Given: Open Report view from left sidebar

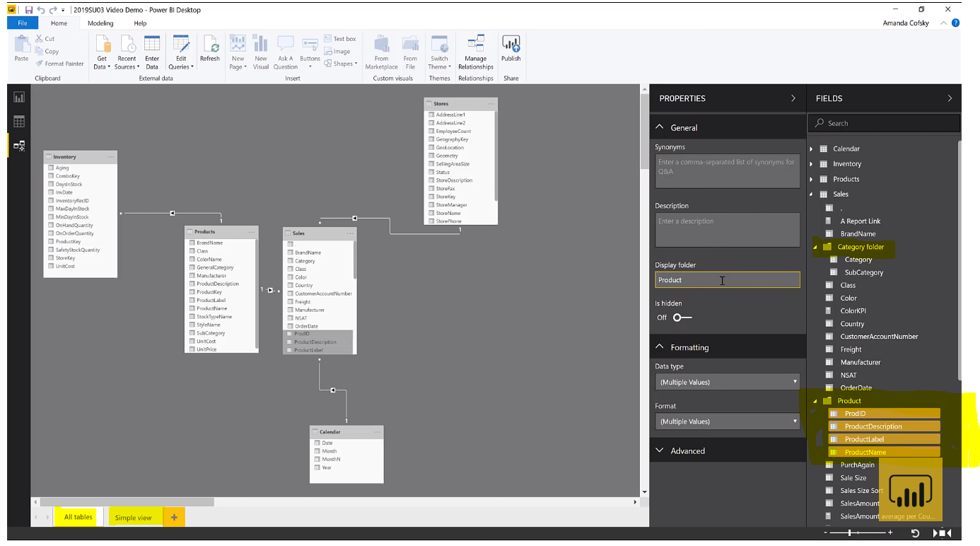Looking at the screenshot, I should pos(19,98).
